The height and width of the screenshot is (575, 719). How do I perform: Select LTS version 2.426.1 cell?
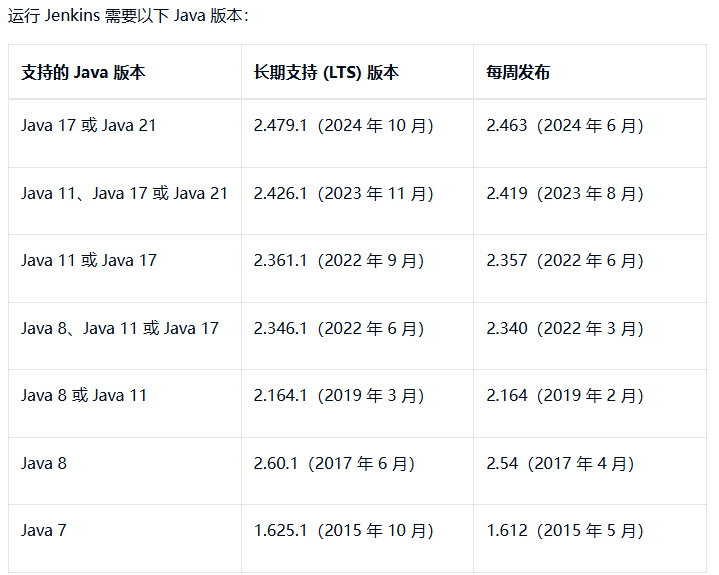[x=344, y=193]
